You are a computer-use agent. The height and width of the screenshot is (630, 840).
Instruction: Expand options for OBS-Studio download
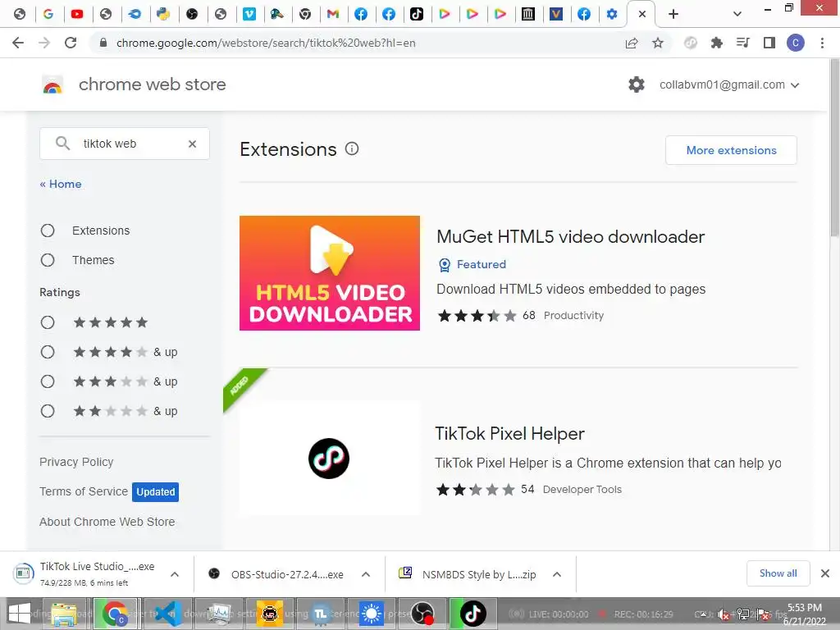pos(366,574)
